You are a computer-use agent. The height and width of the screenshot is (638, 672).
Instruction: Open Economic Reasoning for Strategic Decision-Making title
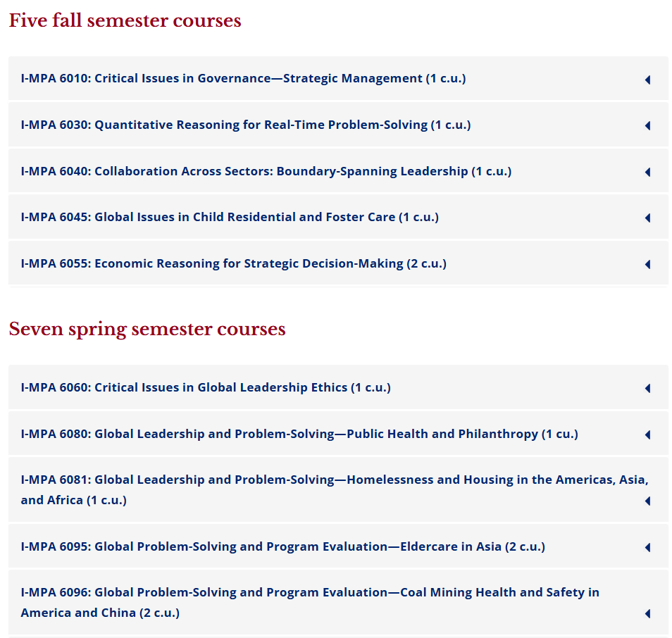[233, 263]
